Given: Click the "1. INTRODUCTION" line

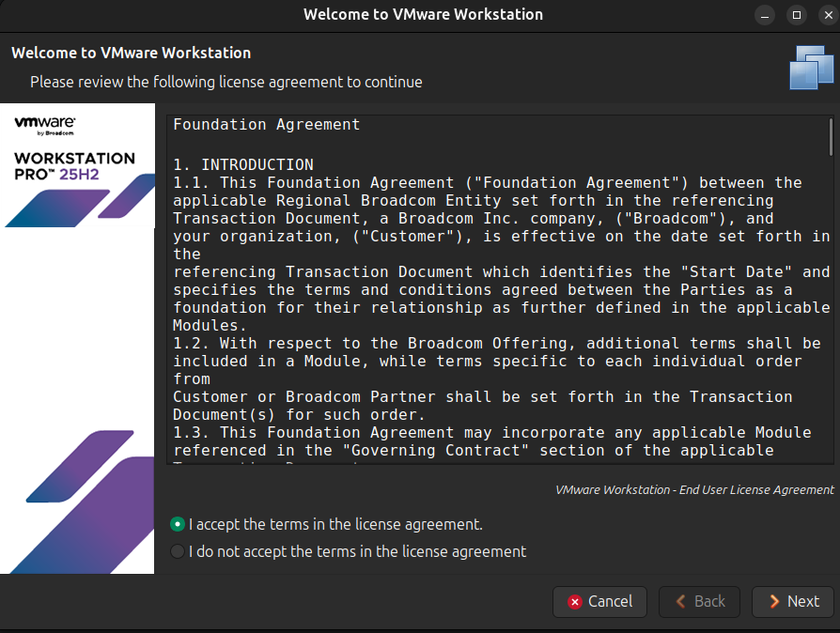Looking at the screenshot, I should pyautogui.click(x=243, y=165).
